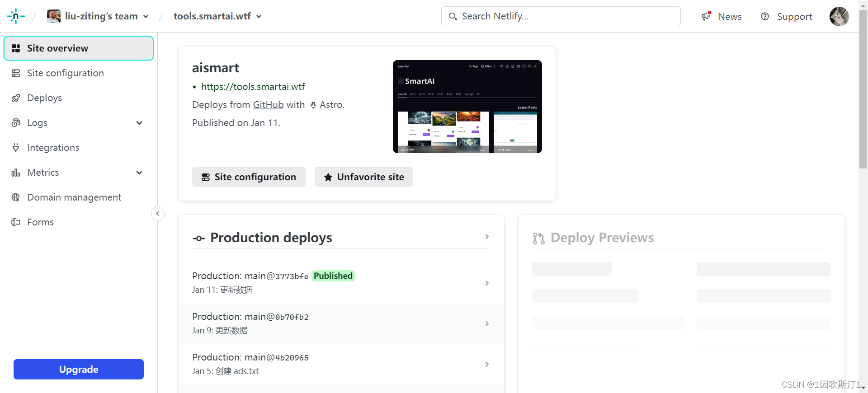Open the main@0b70fb2 production deploy

tap(341, 323)
